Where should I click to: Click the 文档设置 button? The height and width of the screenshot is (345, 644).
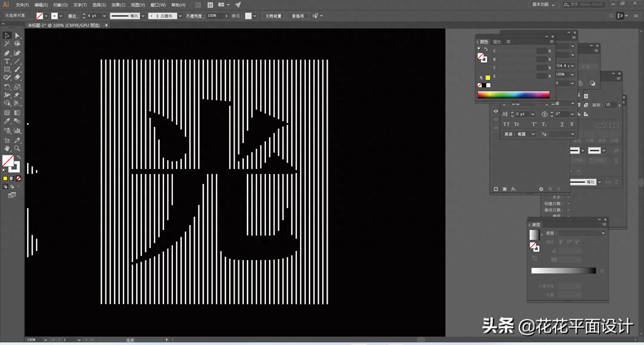(273, 16)
